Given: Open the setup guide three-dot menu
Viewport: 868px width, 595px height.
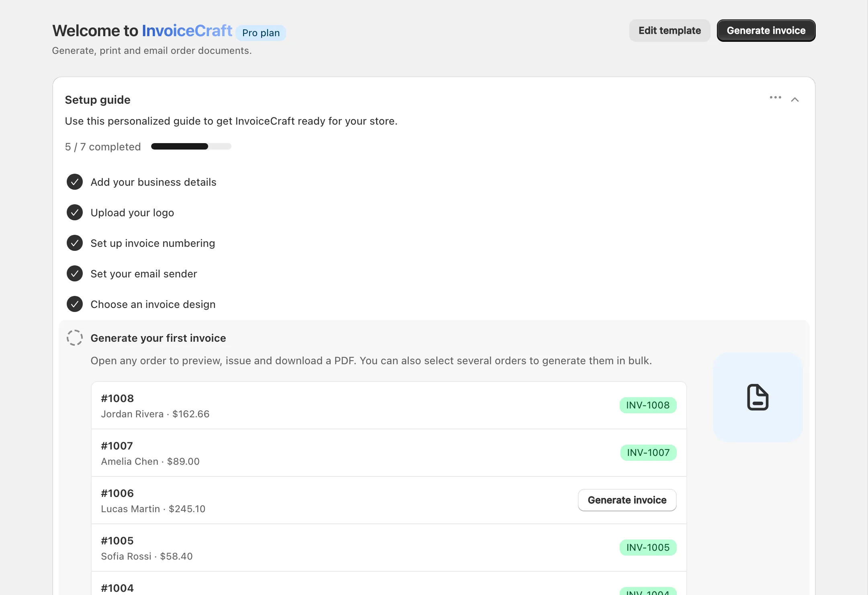Looking at the screenshot, I should click(775, 98).
